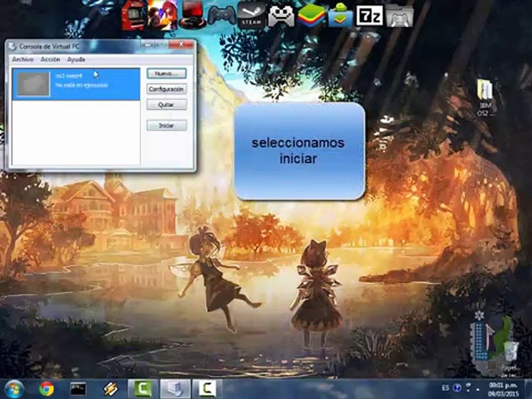Launch BlueStacks from the dock
Screen dimensions: 532x399
[x=311, y=16]
